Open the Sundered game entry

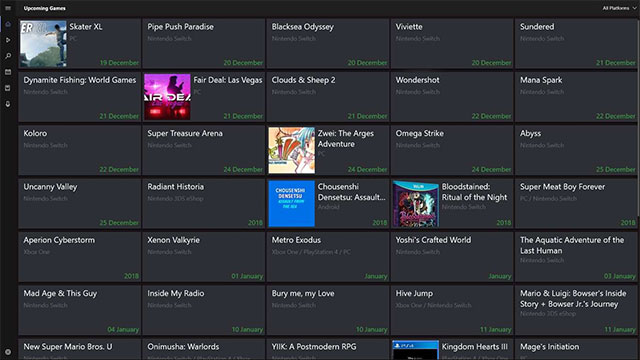(x=576, y=44)
